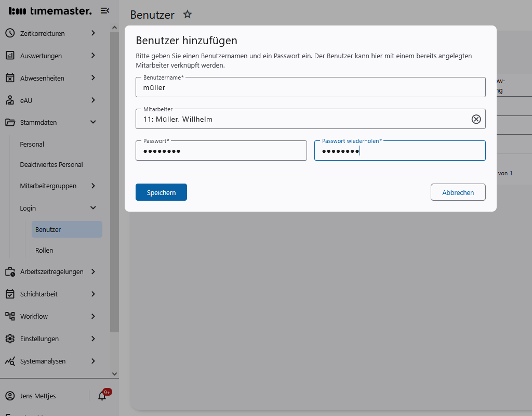532x416 pixels.
Task: Select the Workflow icon
Action: tap(10, 316)
